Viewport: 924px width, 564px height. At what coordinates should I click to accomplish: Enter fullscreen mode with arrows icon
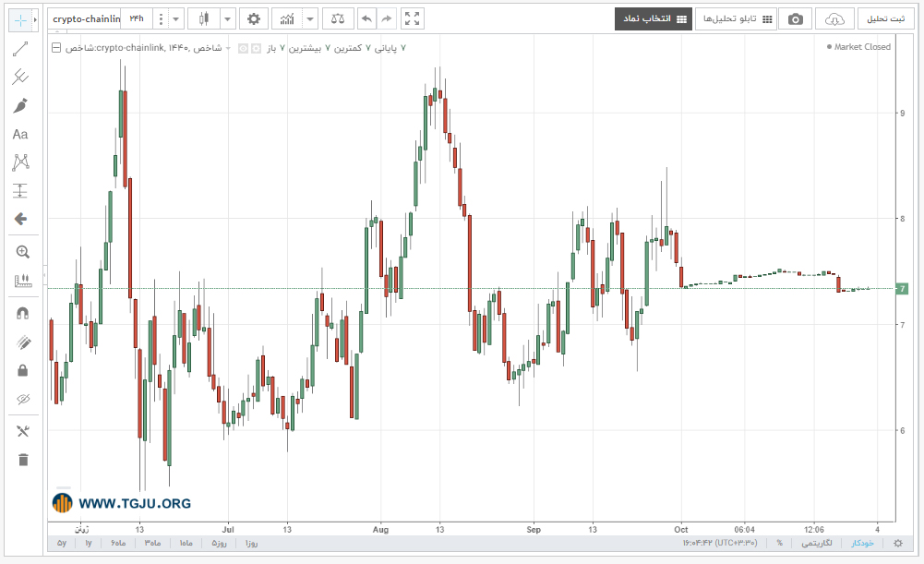point(413,18)
